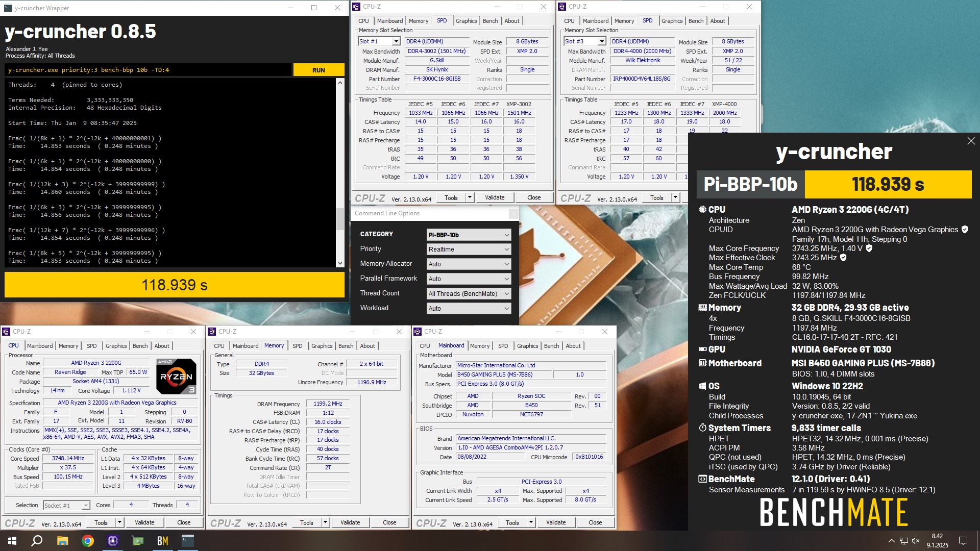This screenshot has height=551, width=980.
Task: Open Mainboard tab in Slot #1 CPU-Z window
Action: (390, 21)
